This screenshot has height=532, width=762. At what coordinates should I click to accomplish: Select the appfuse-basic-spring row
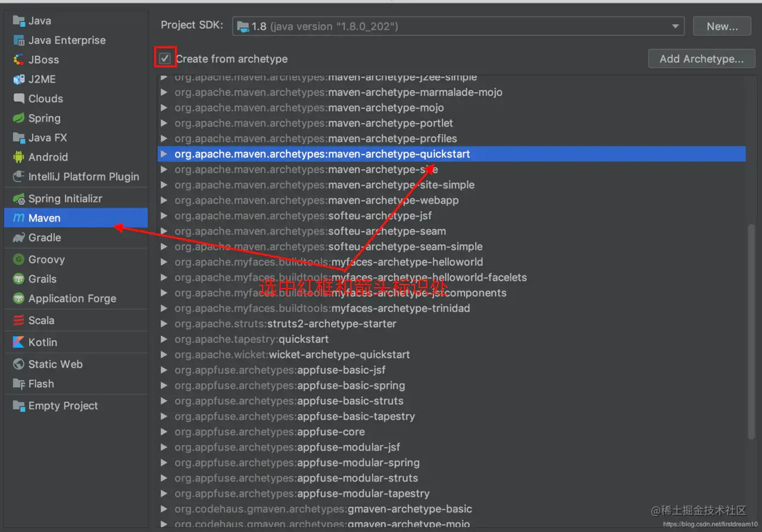point(452,386)
